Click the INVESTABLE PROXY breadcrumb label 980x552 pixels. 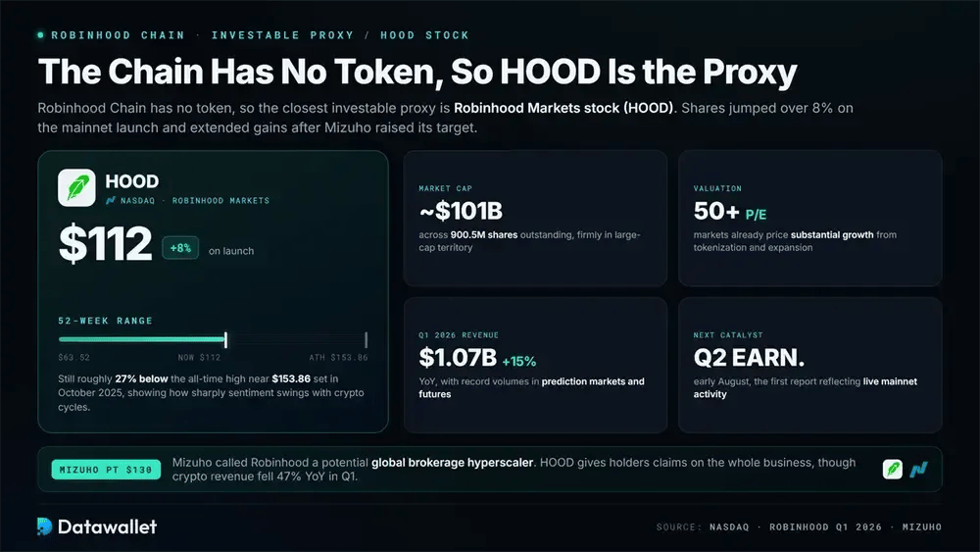(282, 35)
